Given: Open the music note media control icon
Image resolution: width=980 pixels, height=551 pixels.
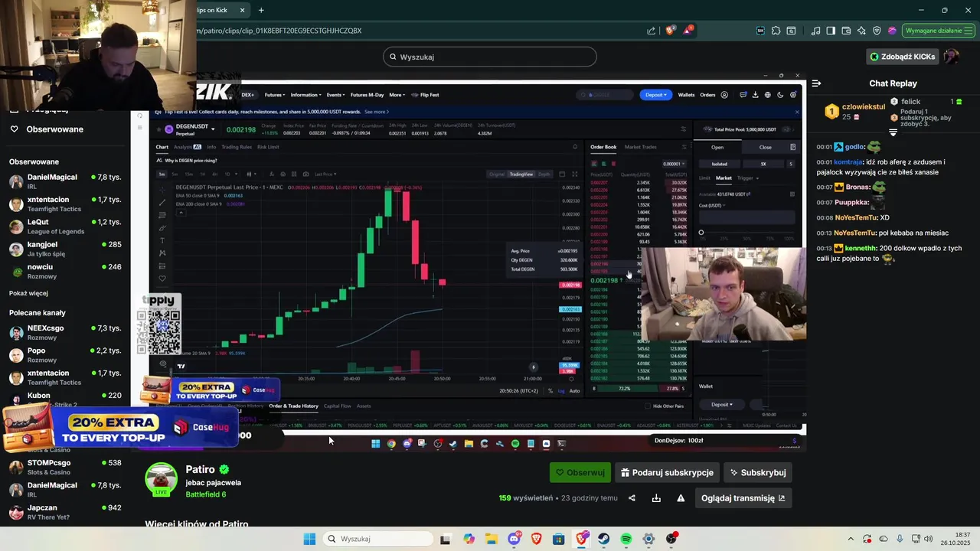Looking at the screenshot, I should (816, 31).
